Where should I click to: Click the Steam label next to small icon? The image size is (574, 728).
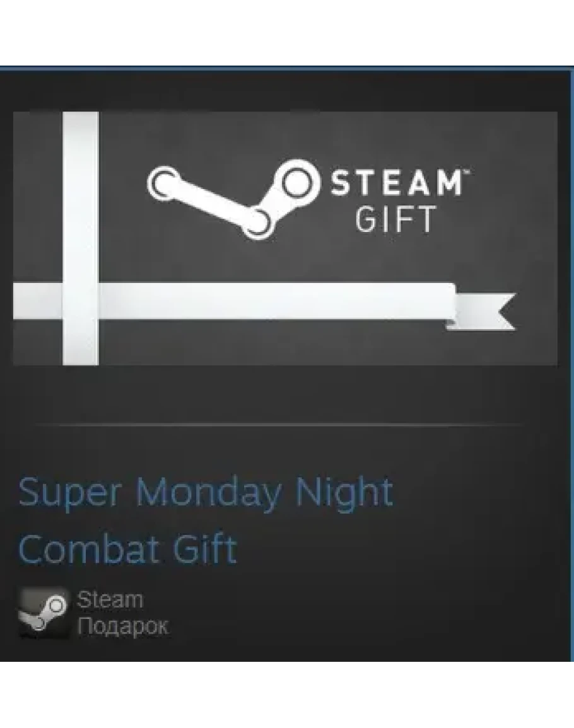pos(110,599)
